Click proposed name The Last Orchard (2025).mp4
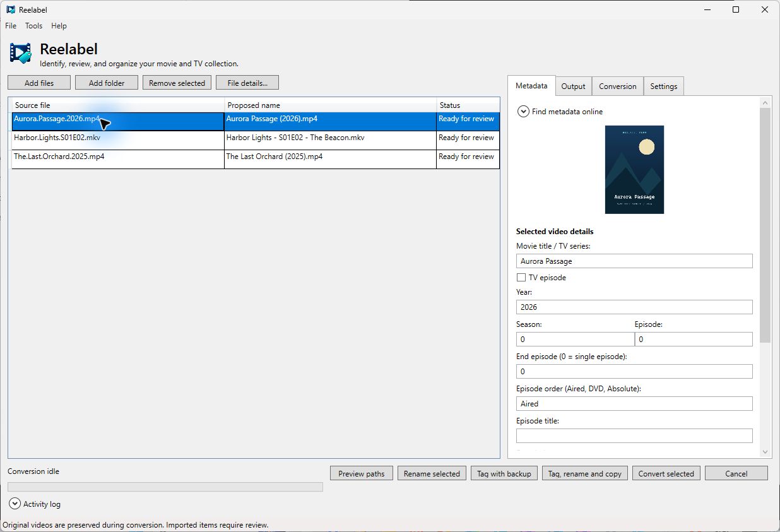 330,160
